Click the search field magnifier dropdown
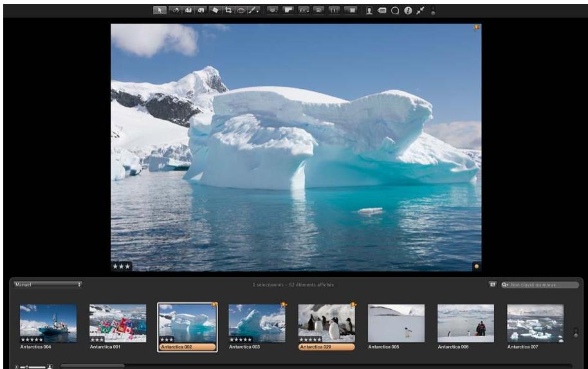 [505, 285]
